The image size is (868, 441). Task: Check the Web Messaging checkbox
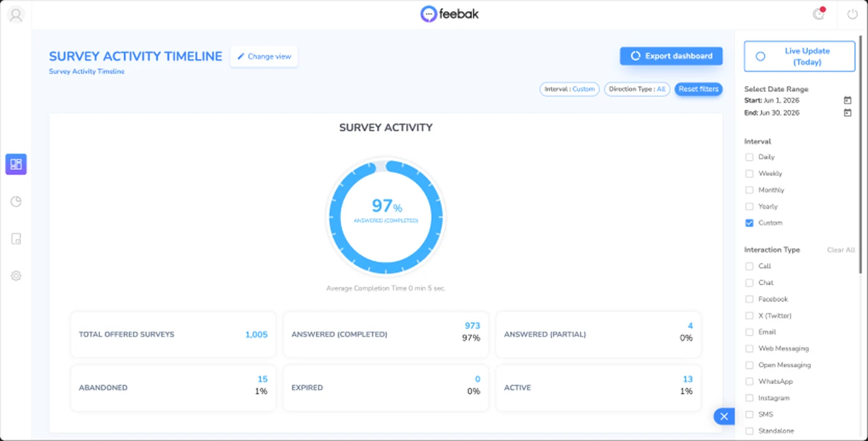[750, 349]
